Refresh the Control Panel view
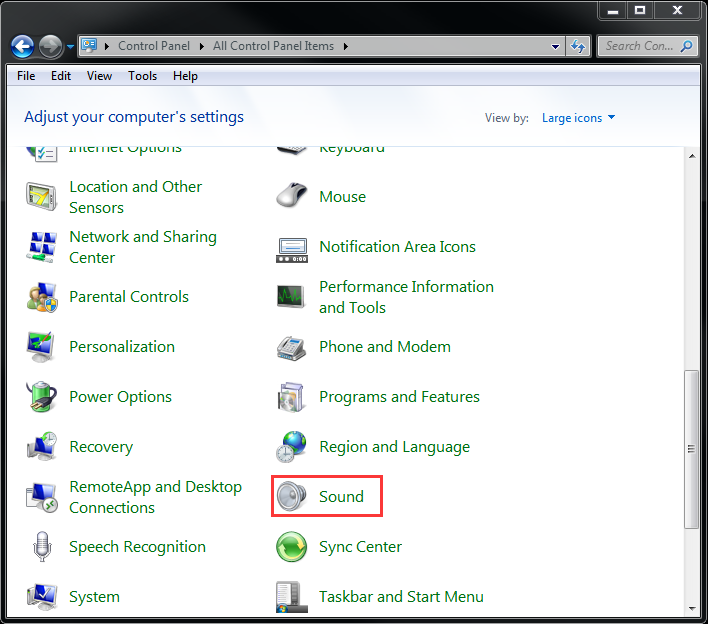Image resolution: width=708 pixels, height=624 pixels. pyautogui.click(x=578, y=46)
